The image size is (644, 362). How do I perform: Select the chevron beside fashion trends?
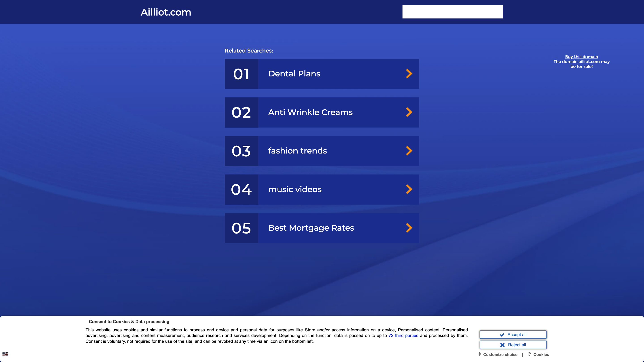click(x=409, y=151)
